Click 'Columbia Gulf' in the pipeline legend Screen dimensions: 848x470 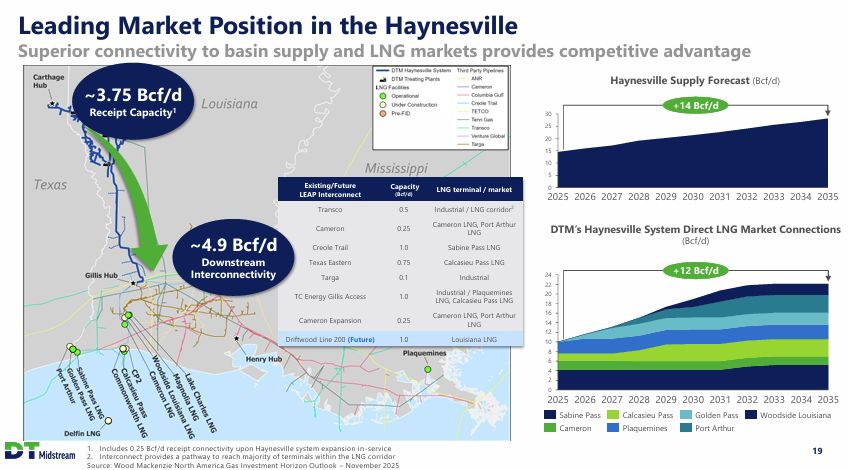click(487, 95)
